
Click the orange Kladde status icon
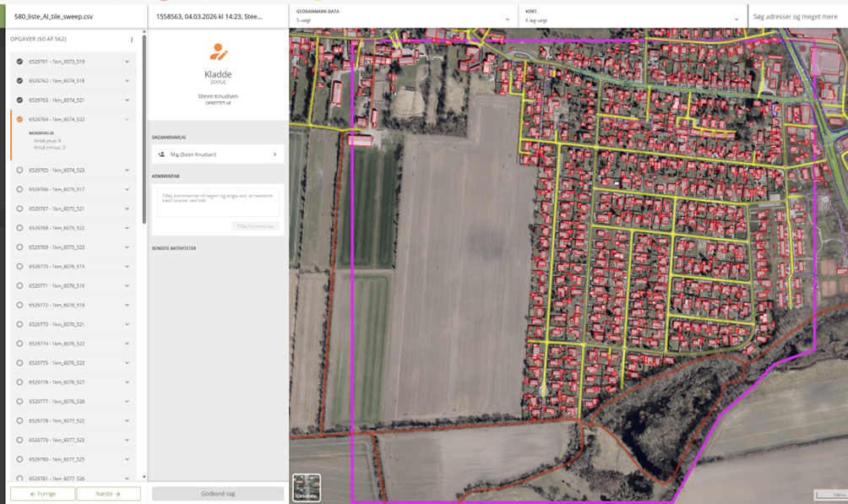(x=218, y=52)
